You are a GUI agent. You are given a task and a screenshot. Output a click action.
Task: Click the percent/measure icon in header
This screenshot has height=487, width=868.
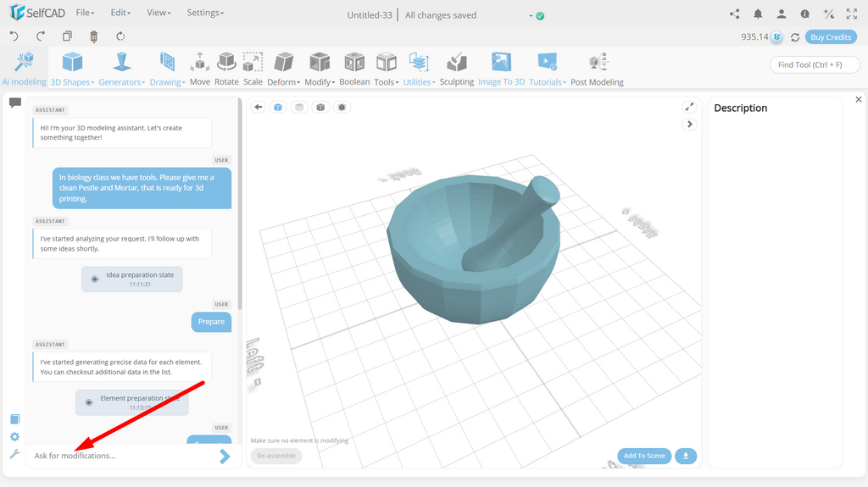tap(829, 14)
